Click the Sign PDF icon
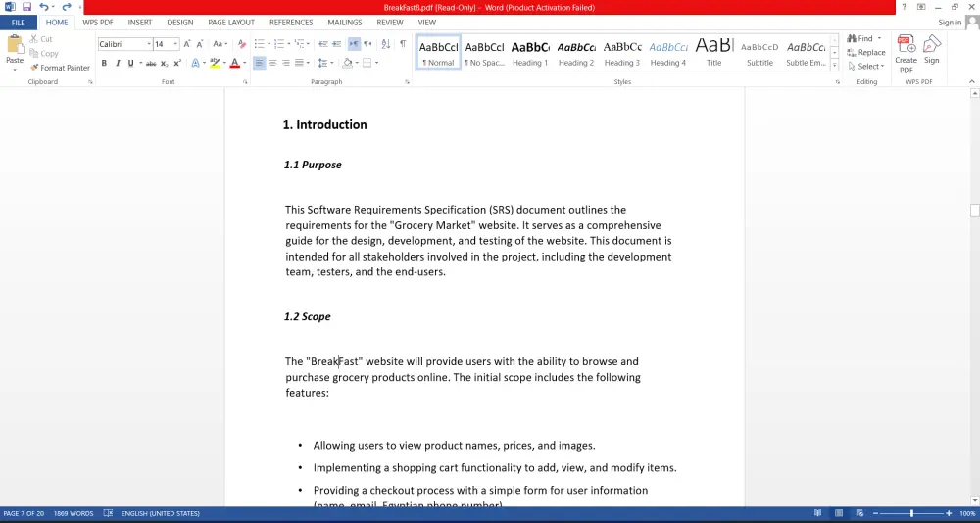 pyautogui.click(x=932, y=50)
